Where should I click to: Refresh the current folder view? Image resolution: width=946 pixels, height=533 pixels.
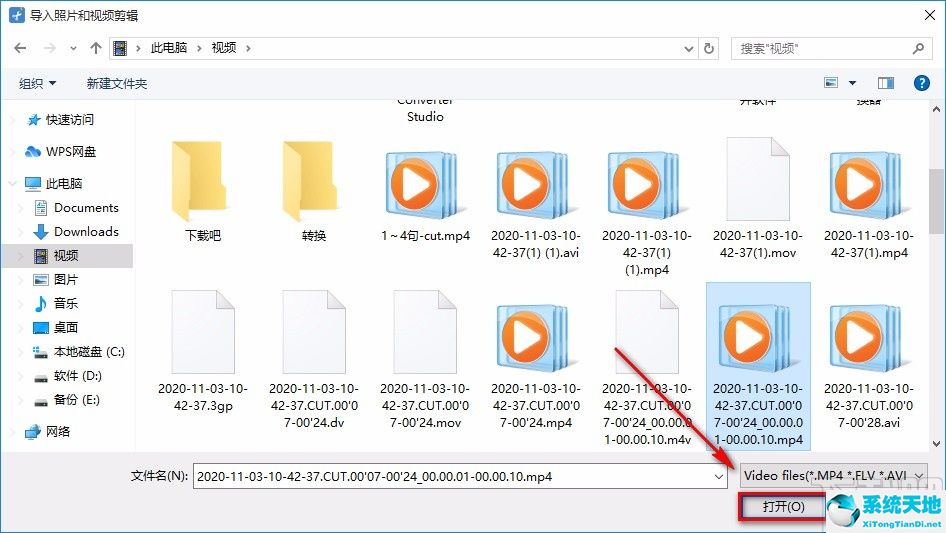tap(710, 48)
